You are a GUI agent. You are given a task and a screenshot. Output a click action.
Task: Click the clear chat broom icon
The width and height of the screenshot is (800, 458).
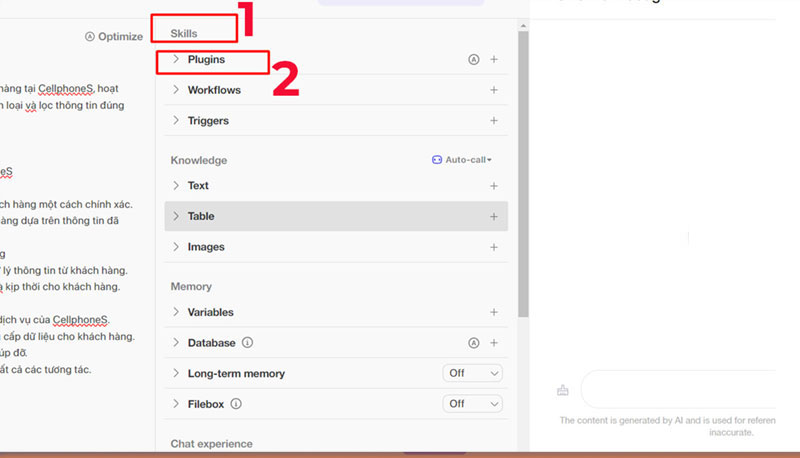[563, 390]
